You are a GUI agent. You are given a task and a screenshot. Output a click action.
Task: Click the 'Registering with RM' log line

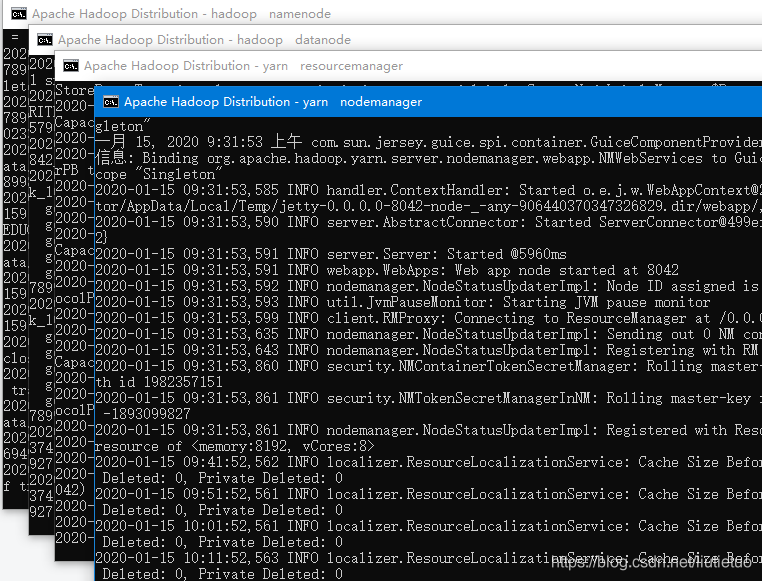tap(429, 350)
